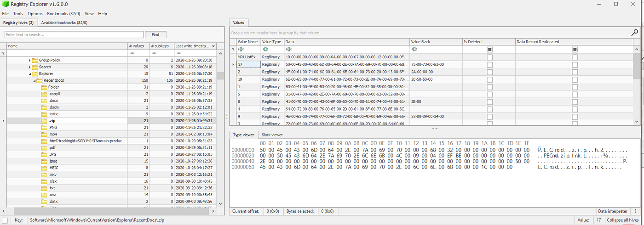Expand the Search key tree node
Viewport: 644px width, 225px height.
29,67
